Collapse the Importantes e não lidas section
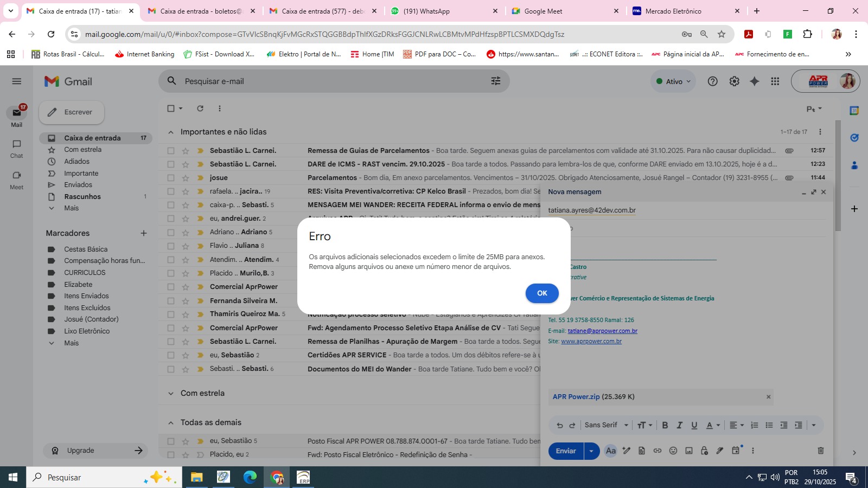The image size is (868, 488). point(171,132)
